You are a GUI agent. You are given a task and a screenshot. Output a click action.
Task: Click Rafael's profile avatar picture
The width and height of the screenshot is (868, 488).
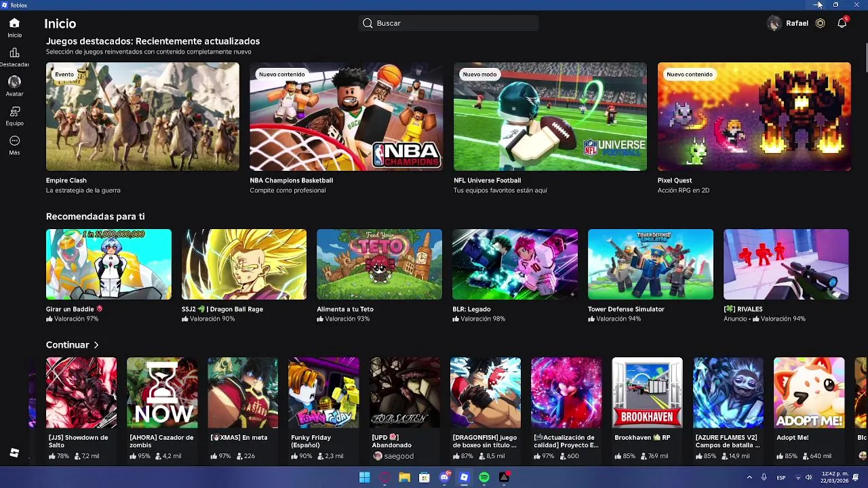pos(774,23)
